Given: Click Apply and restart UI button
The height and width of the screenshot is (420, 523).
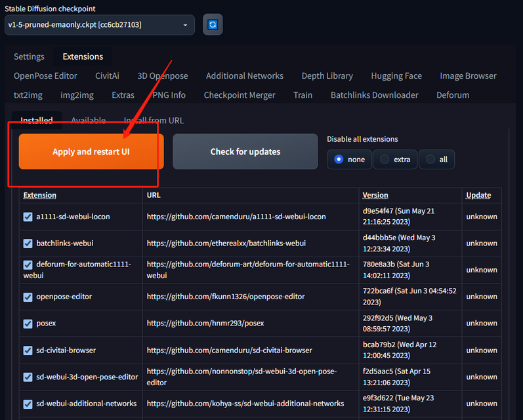Looking at the screenshot, I should [x=91, y=152].
